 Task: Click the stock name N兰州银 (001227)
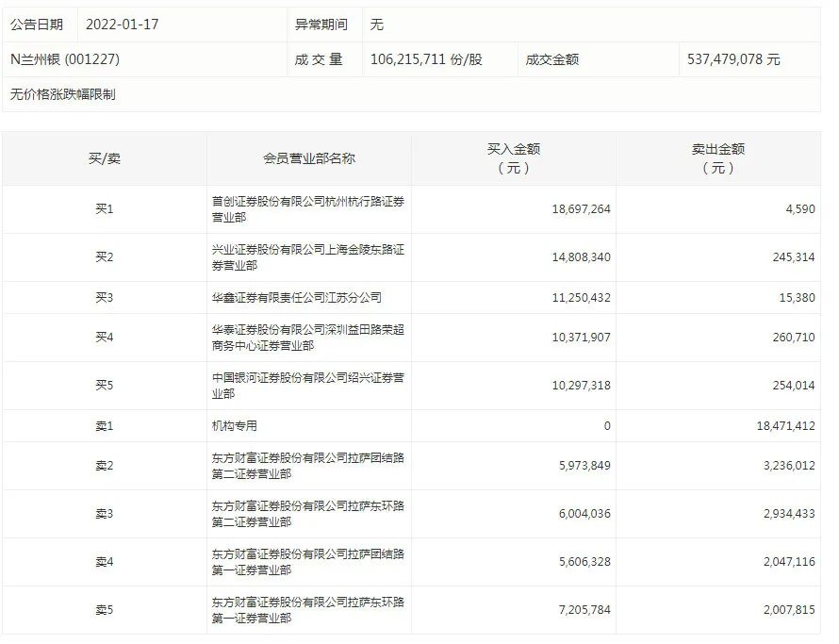pyautogui.click(x=66, y=58)
